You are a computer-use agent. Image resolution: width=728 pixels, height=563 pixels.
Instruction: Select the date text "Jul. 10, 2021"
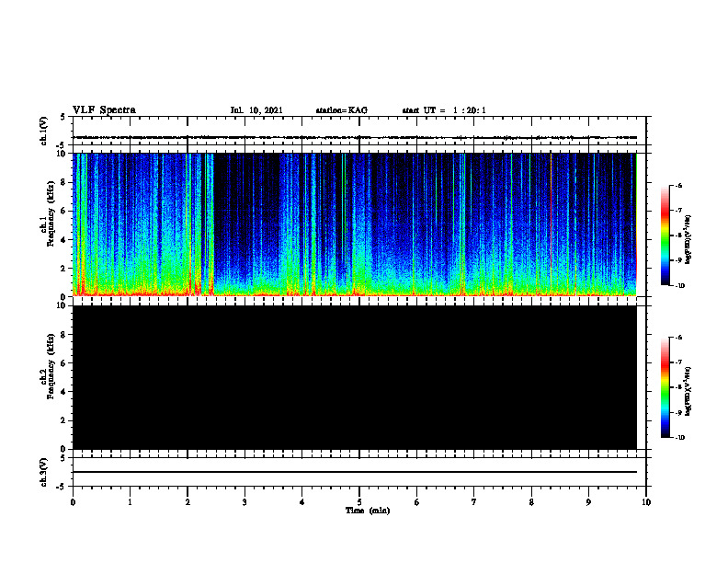pyautogui.click(x=256, y=110)
